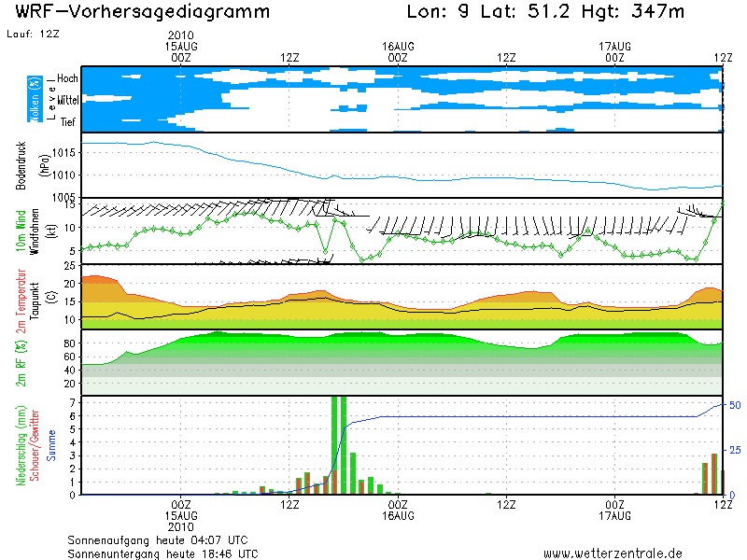This screenshot has height=560, width=747.
Task: Click the www.wetterzentrale.de website link
Action: [x=613, y=553]
